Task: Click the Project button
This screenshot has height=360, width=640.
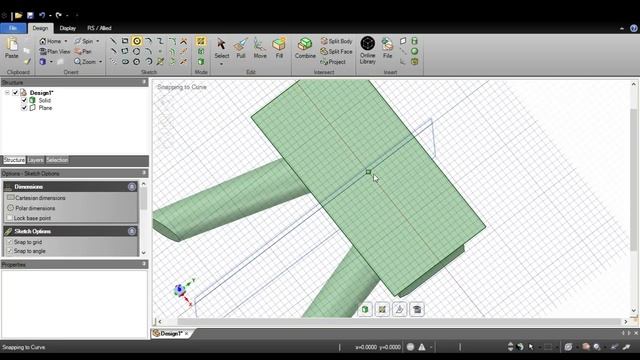Action: pos(333,62)
